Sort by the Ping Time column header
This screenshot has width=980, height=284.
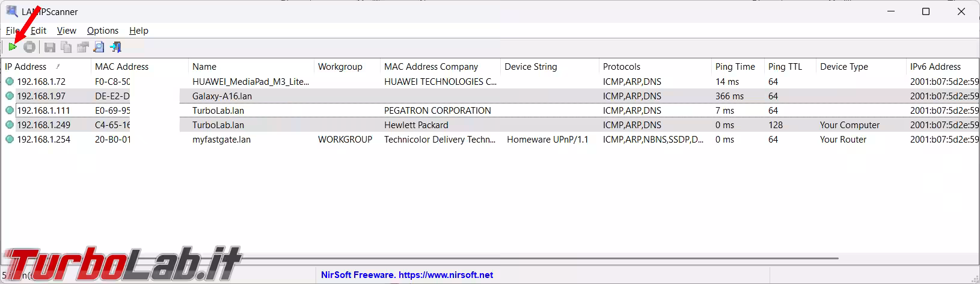click(735, 67)
